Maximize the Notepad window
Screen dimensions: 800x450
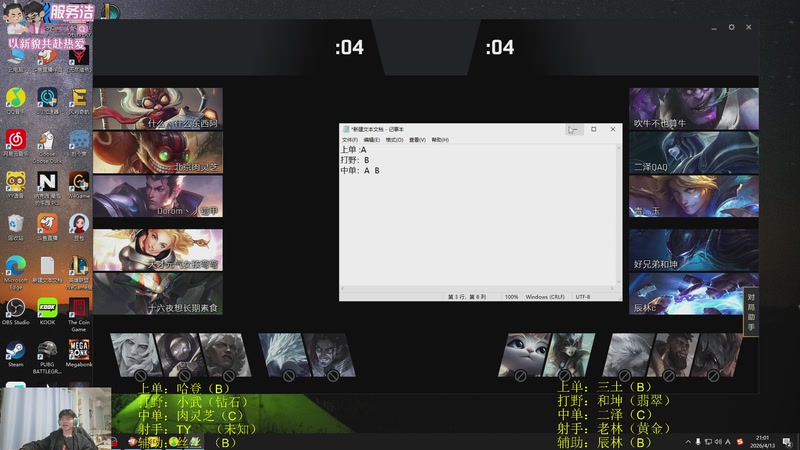pyautogui.click(x=593, y=130)
